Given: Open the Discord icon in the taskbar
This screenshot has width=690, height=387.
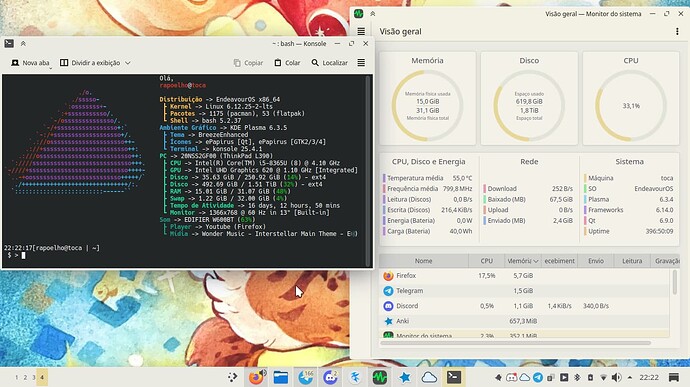Looking at the screenshot, I should (x=330, y=377).
